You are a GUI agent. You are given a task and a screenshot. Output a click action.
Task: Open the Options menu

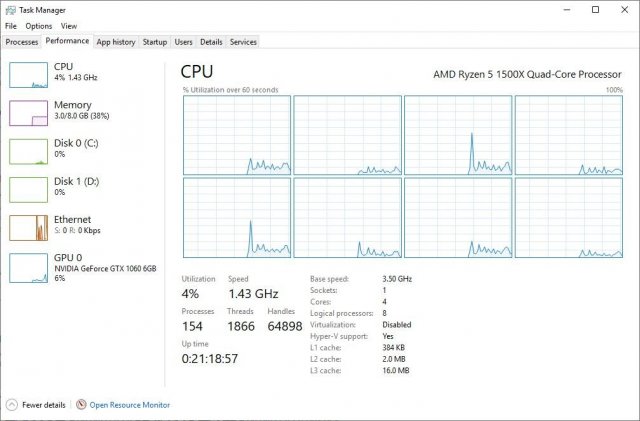[39, 26]
